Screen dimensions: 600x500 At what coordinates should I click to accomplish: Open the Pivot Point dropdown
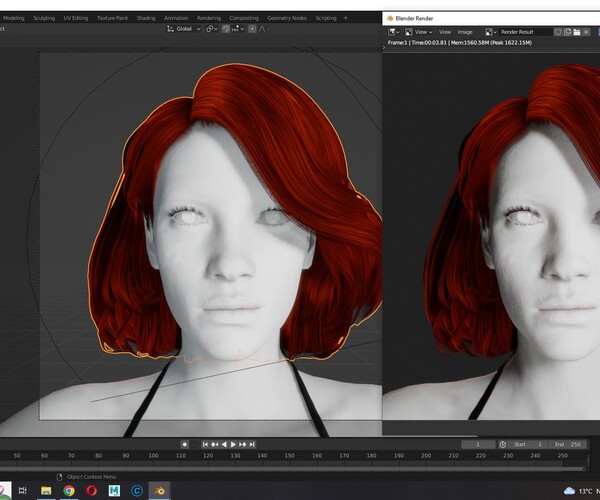(212, 29)
